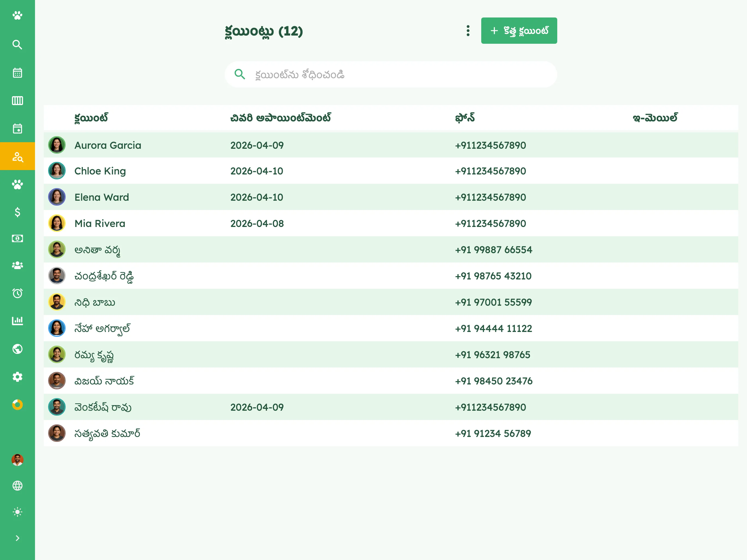Open the alarm clock reminders icon
Screen dimensions: 747x560
point(17,293)
